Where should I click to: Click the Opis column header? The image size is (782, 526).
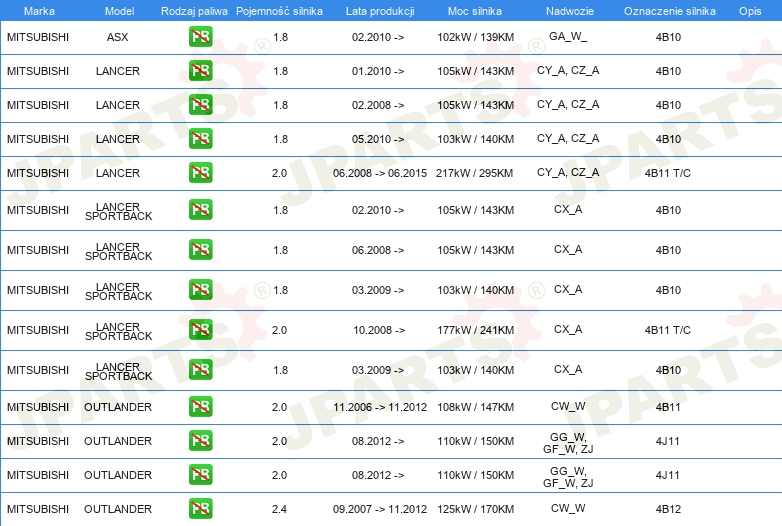[750, 11]
